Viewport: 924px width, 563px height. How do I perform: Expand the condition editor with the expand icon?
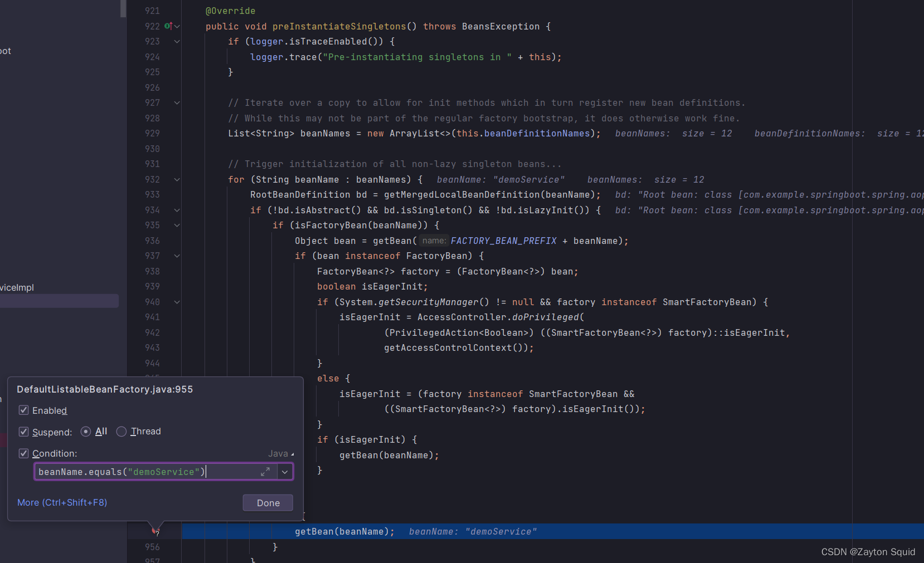click(265, 472)
